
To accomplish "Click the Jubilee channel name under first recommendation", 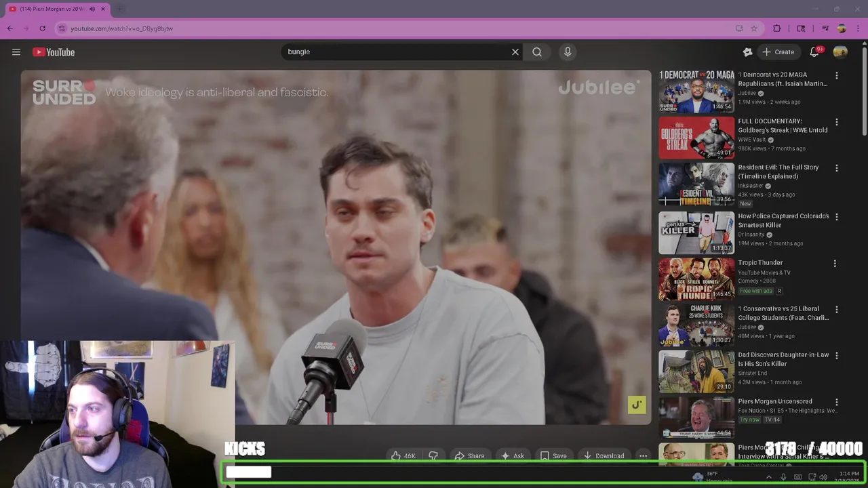I will click(747, 94).
